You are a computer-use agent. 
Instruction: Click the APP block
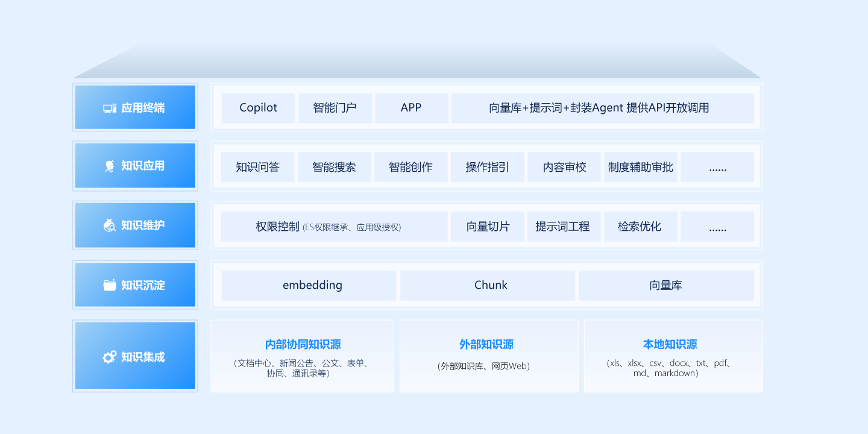coord(412,107)
